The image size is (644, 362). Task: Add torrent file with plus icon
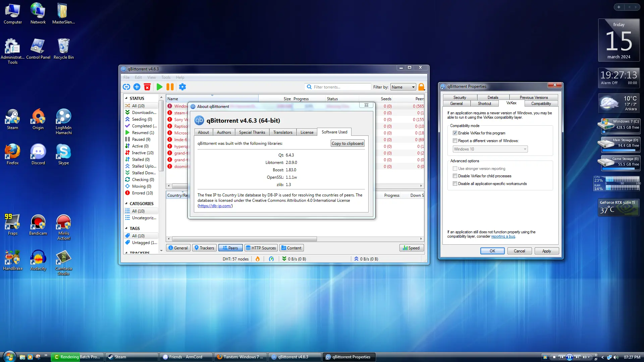pos(137,87)
